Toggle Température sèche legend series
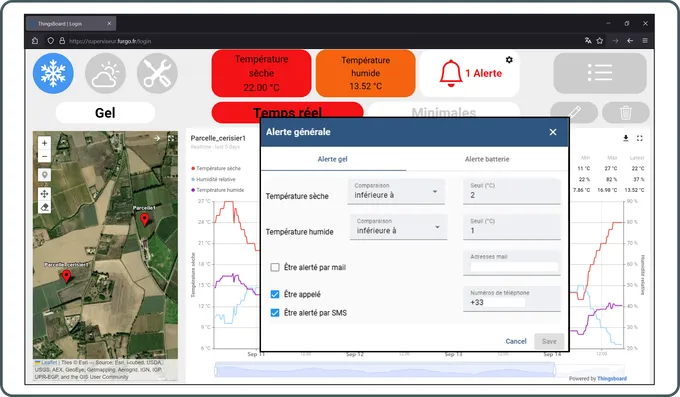 coord(216,168)
